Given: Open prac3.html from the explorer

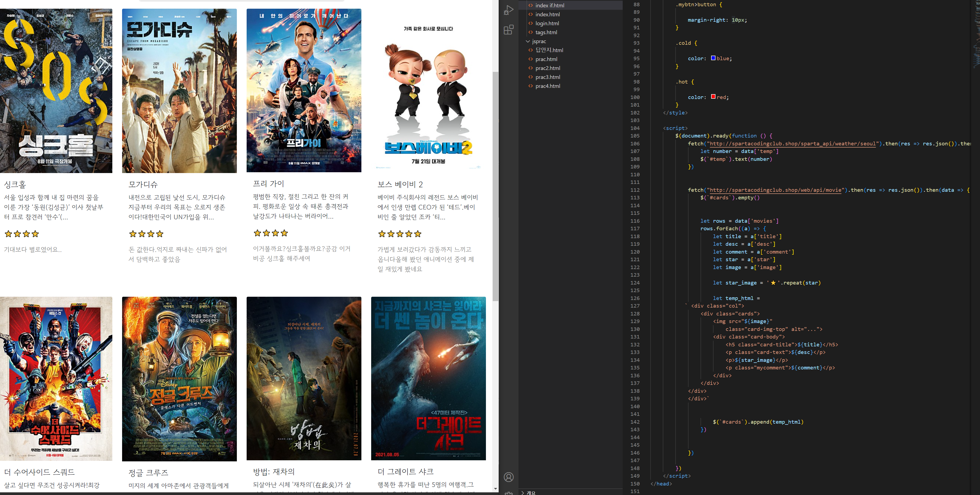Looking at the screenshot, I should tap(548, 77).
